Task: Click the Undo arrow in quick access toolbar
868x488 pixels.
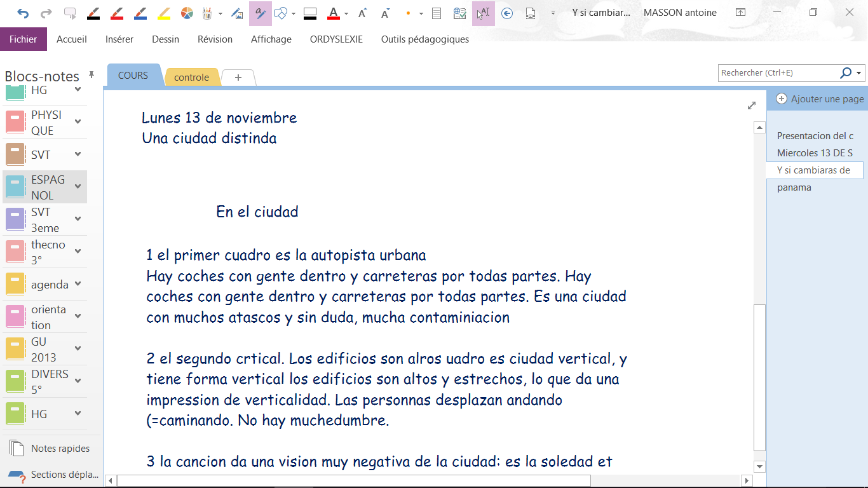Action: 23,13
